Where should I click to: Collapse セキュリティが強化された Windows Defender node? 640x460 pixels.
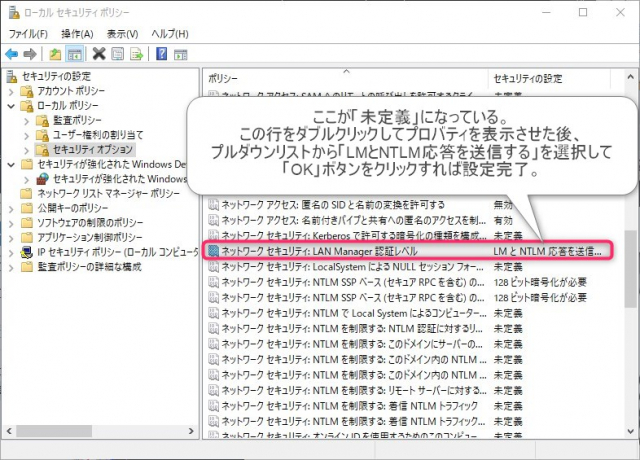click(x=11, y=165)
